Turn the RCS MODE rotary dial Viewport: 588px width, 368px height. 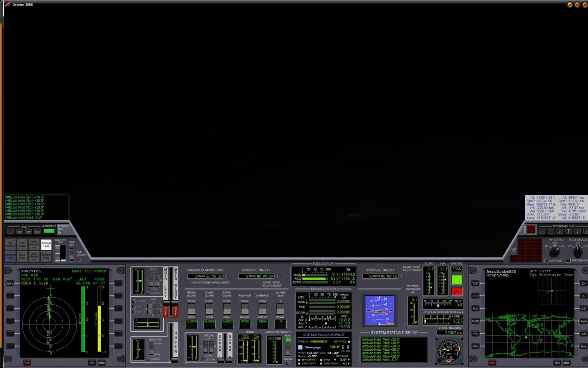(x=578, y=252)
